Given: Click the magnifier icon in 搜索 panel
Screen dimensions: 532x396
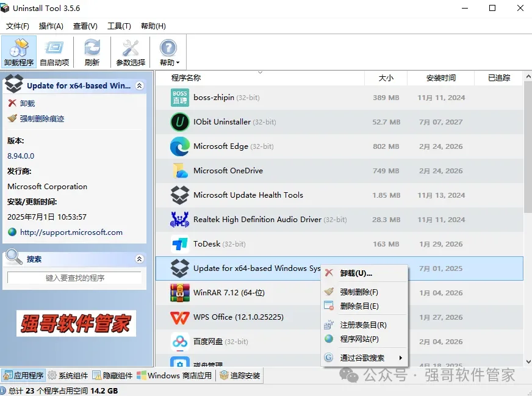Looking at the screenshot, I should click(x=14, y=257).
